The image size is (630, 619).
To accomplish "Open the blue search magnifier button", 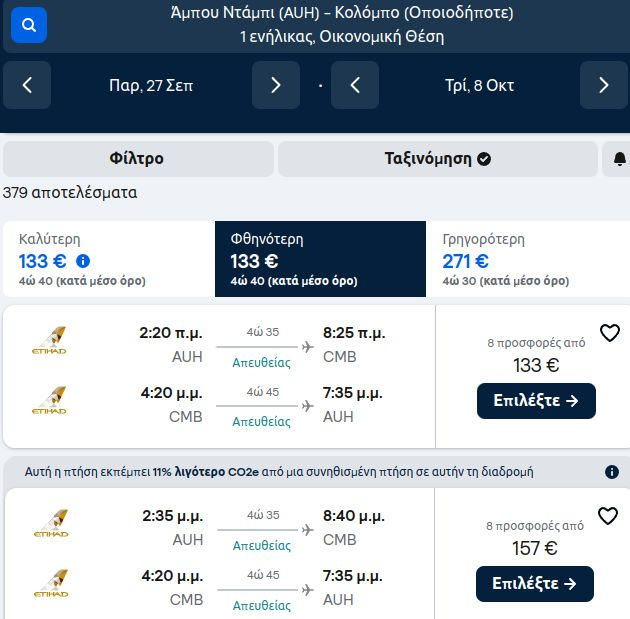I will 29,25.
